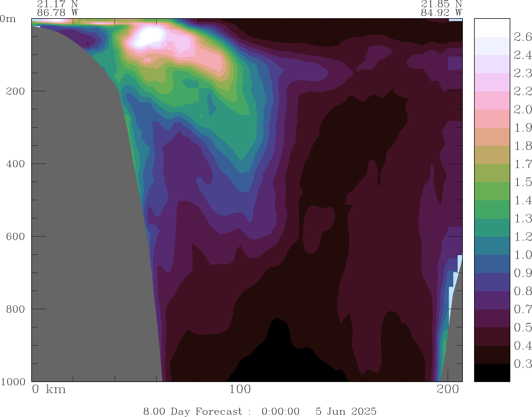
Task: Select the 100 distance axis label
Action: [x=240, y=389]
